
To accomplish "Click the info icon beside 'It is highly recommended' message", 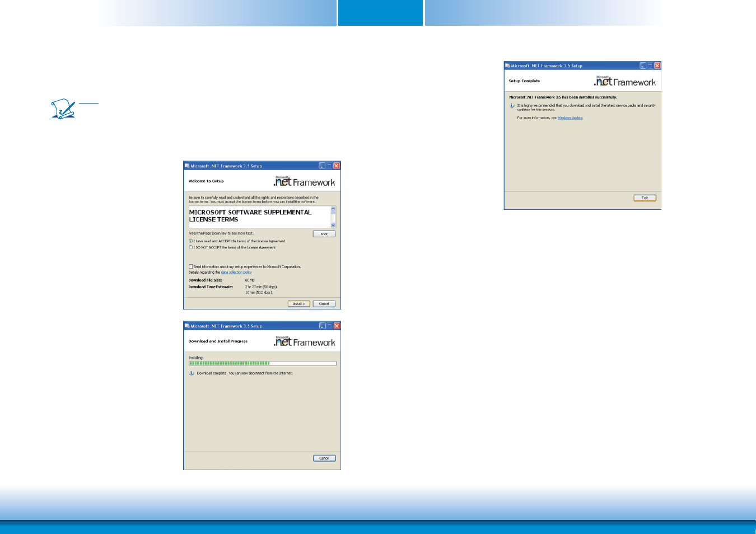I will point(512,106).
